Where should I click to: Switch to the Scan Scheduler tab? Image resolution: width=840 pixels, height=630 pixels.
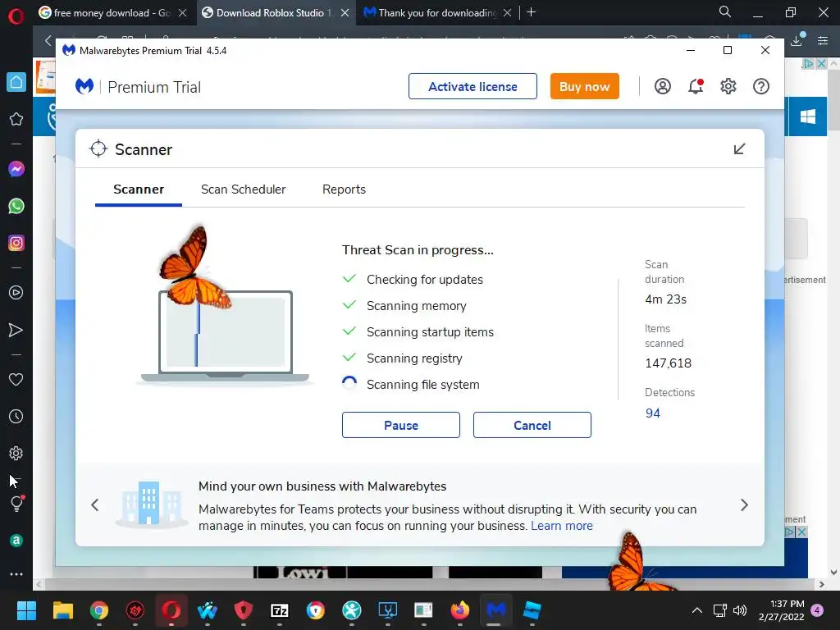243,189
